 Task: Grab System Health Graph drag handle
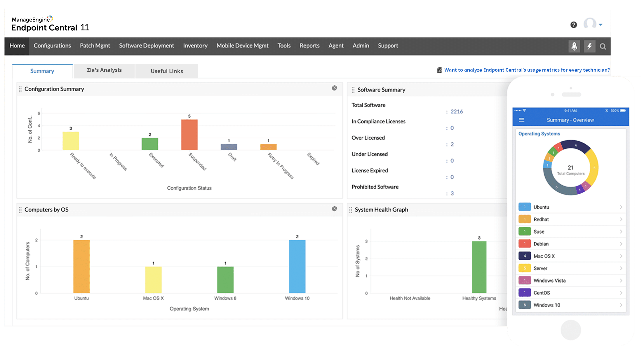tap(351, 210)
